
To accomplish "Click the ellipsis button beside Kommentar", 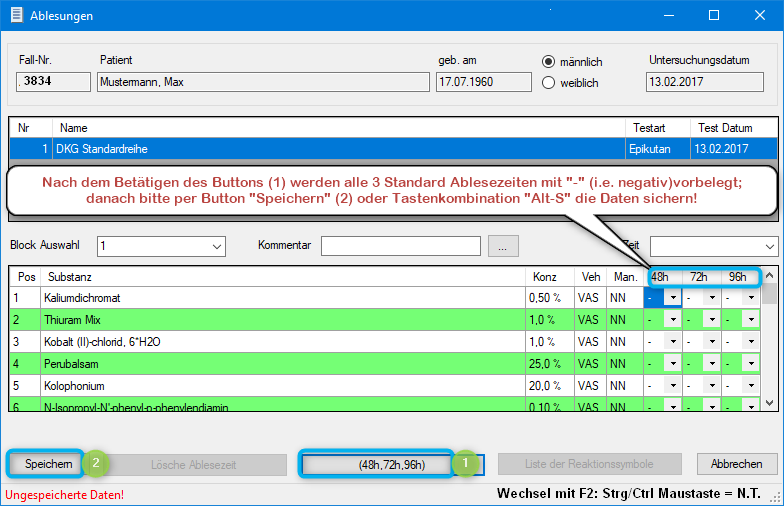I will click(x=503, y=246).
